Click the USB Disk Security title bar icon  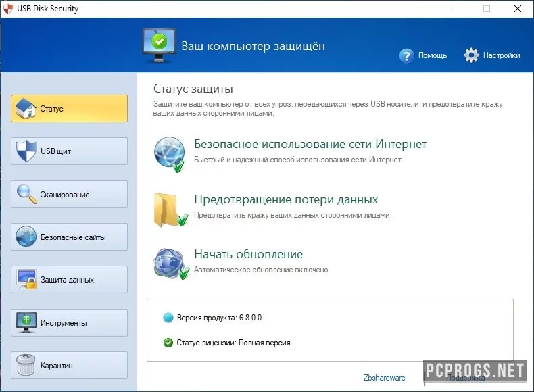click(7, 9)
